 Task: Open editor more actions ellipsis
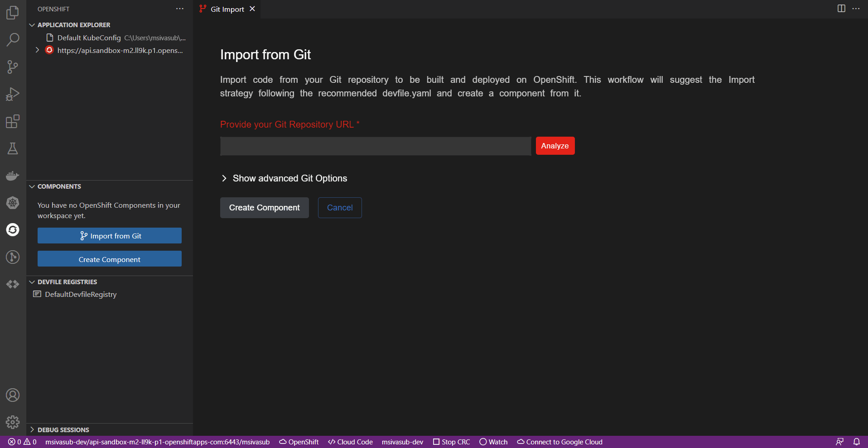pos(856,9)
